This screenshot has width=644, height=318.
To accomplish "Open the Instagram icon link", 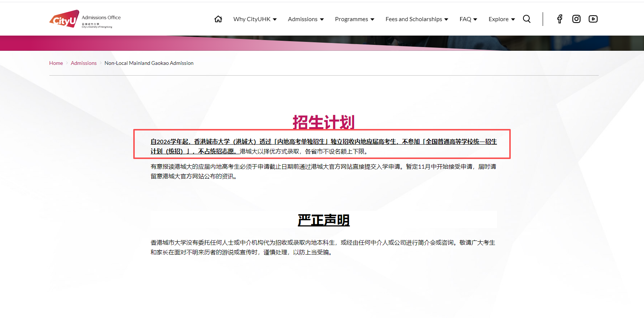I will pyautogui.click(x=576, y=19).
